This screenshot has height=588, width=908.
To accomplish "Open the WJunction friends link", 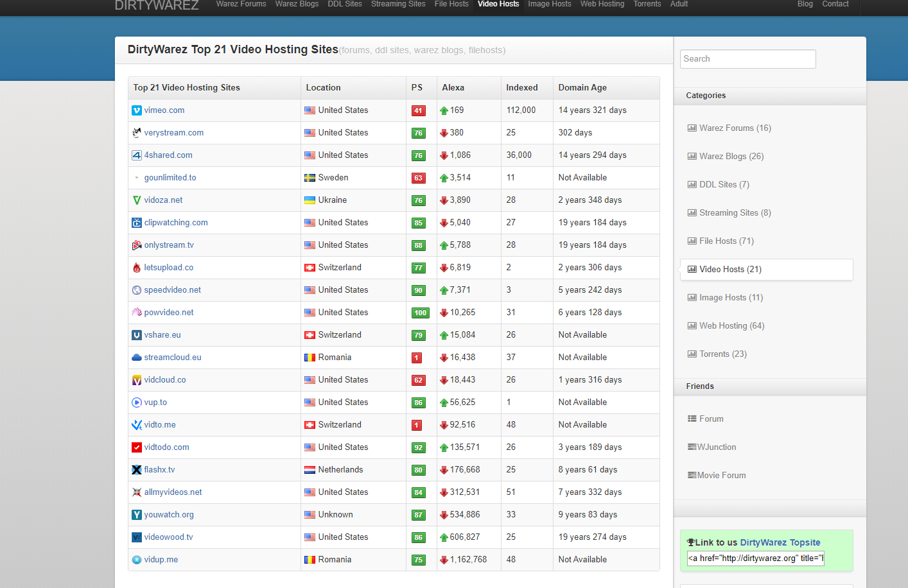I will pos(716,447).
